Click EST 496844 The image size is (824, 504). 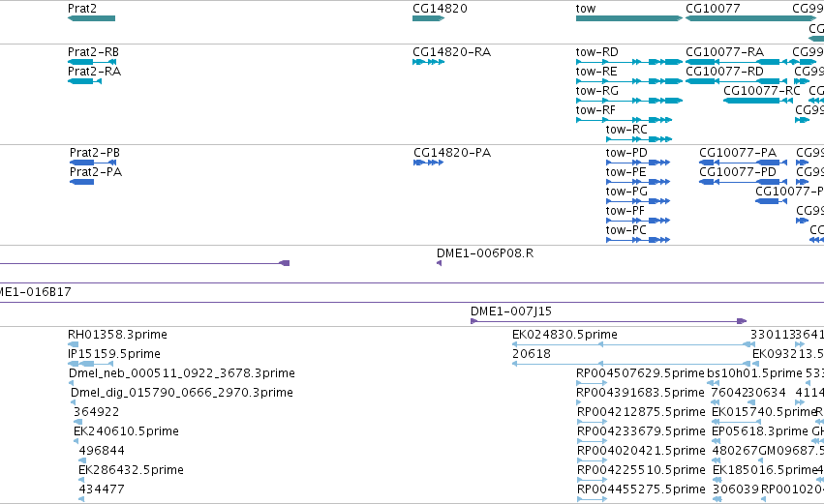click(81, 461)
